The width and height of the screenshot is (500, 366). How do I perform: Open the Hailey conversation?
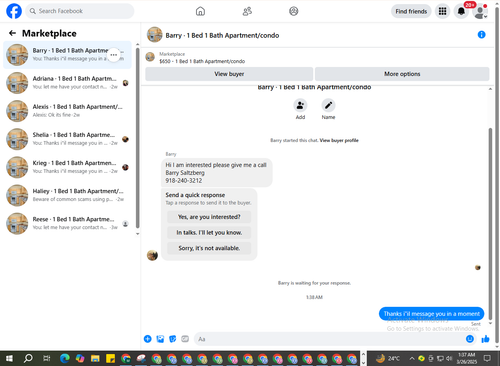(x=67, y=195)
